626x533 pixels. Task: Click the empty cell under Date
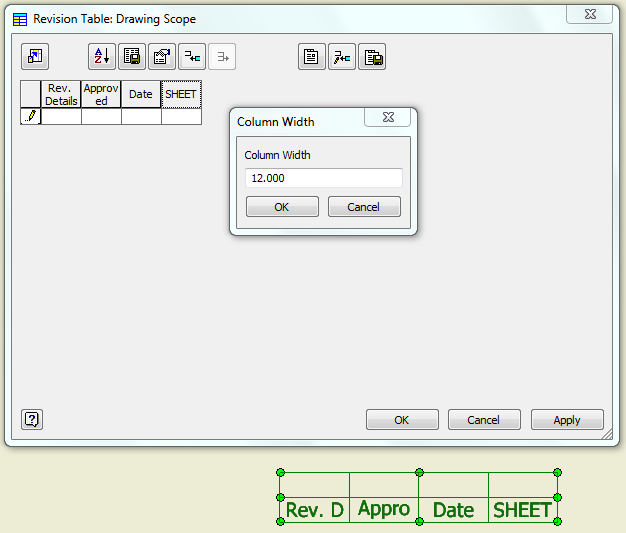(x=141, y=117)
